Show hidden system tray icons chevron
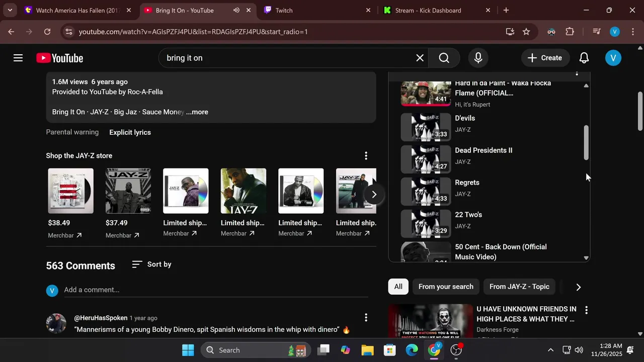The width and height of the screenshot is (644, 362). coord(550,350)
